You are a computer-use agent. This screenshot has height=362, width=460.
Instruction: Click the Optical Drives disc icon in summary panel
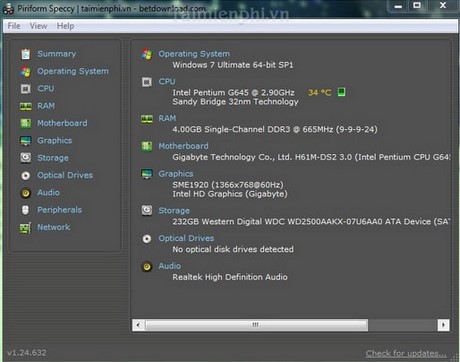[x=147, y=239]
